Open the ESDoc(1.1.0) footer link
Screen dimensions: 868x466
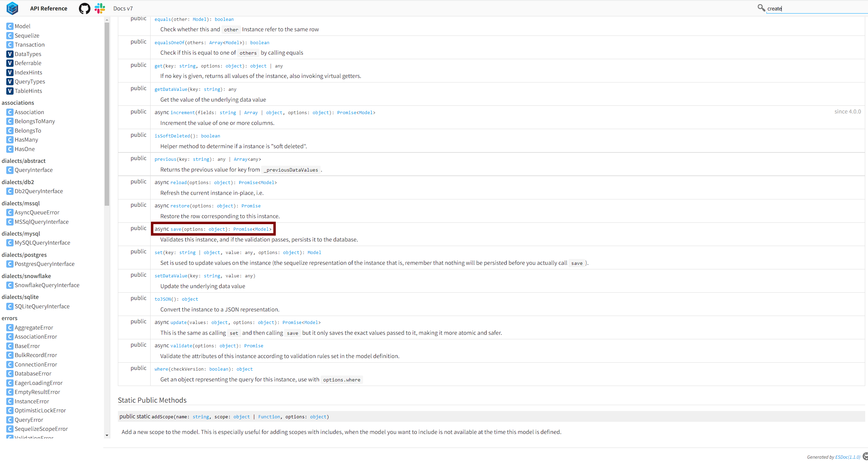848,457
